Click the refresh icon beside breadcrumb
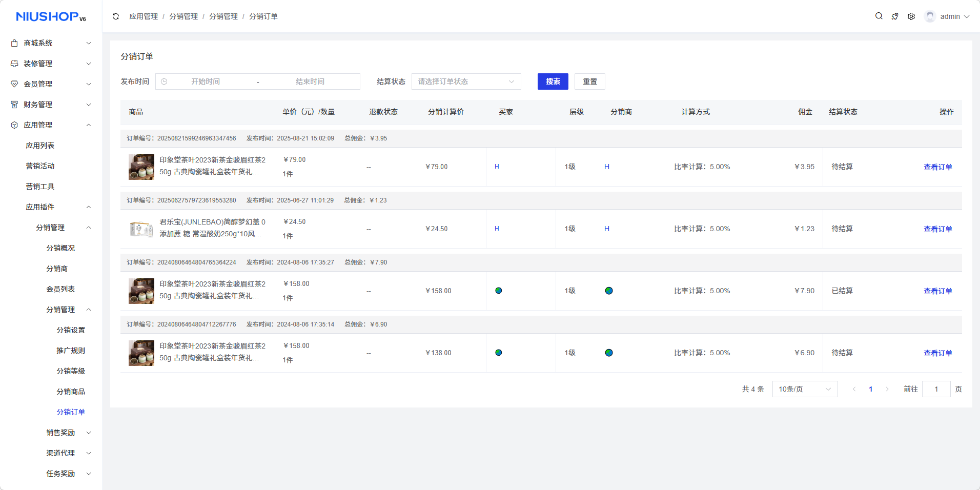Image resolution: width=980 pixels, height=490 pixels. tap(116, 16)
